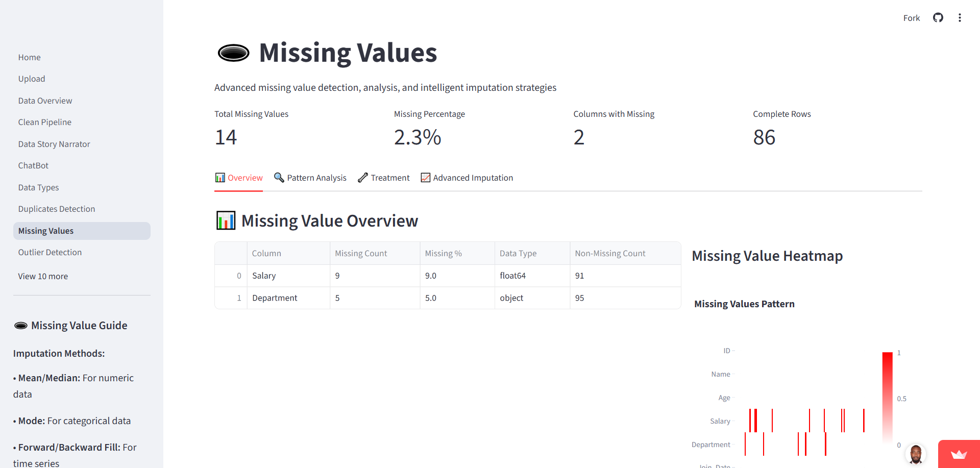Open the three-dot options menu

[x=960, y=17]
